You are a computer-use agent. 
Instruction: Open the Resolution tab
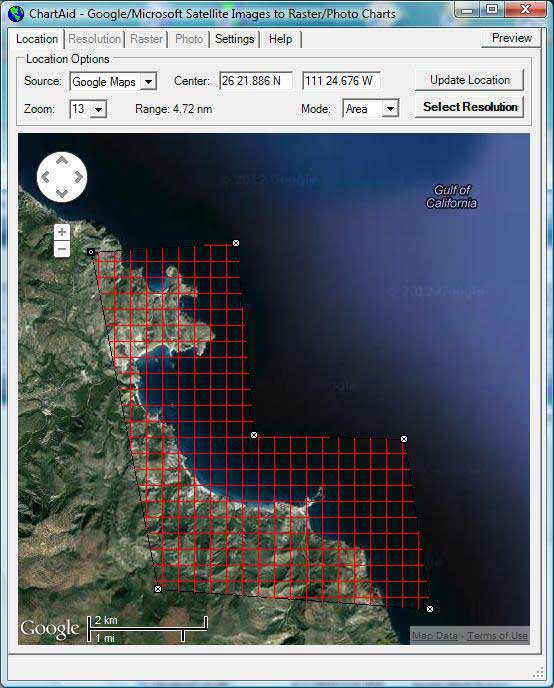click(x=94, y=39)
